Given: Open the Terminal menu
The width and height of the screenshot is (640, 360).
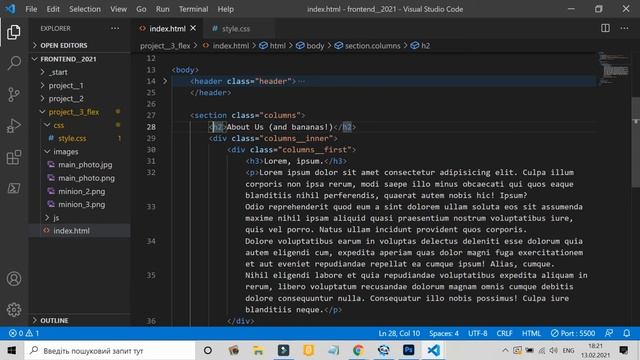Looking at the screenshot, I should (193, 9).
